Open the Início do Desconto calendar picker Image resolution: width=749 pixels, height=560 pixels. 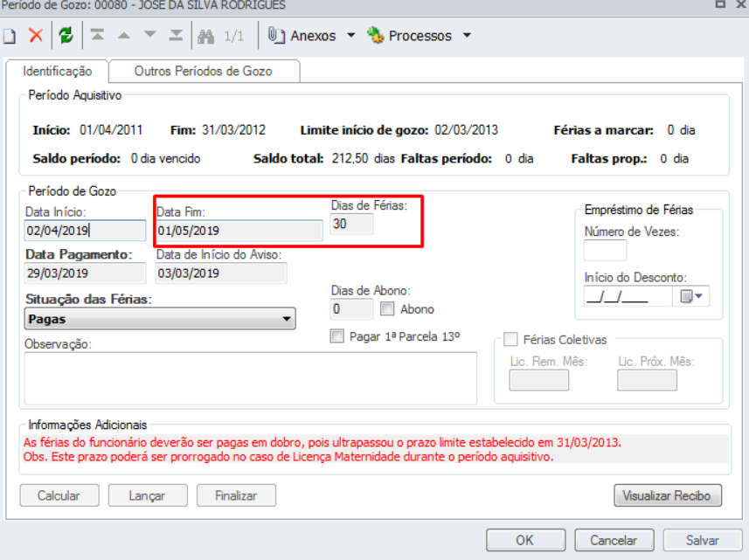click(690, 296)
